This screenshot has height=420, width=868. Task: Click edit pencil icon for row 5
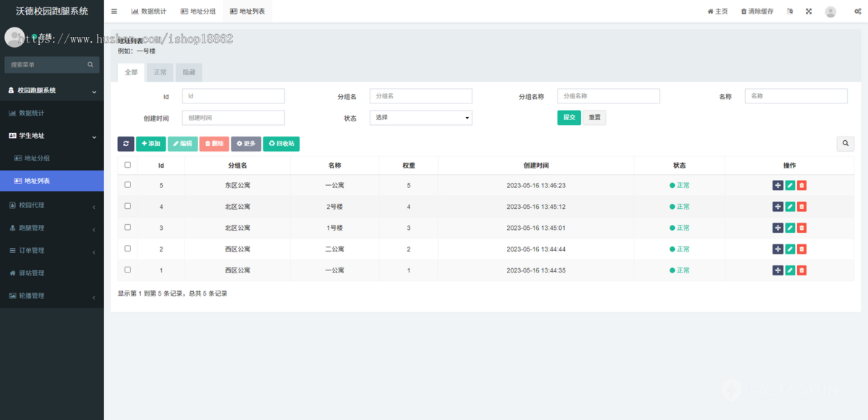point(790,186)
